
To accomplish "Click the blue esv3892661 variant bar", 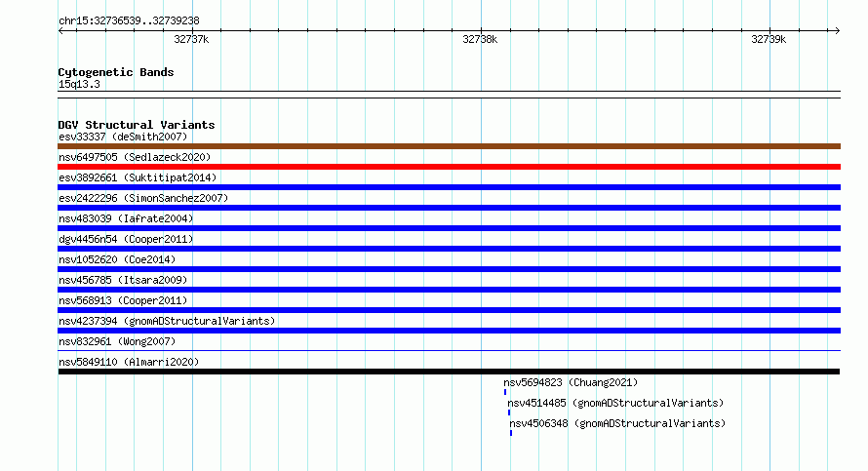I will [x=449, y=187].
